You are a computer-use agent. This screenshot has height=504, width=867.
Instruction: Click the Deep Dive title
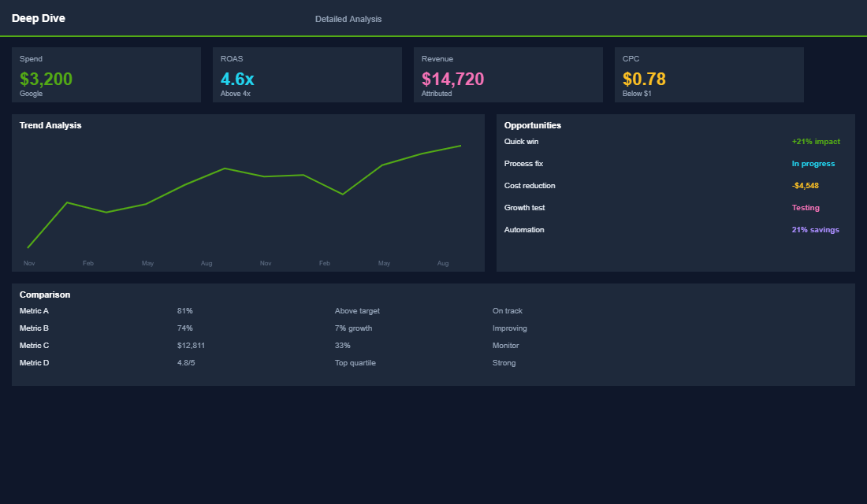coord(39,17)
